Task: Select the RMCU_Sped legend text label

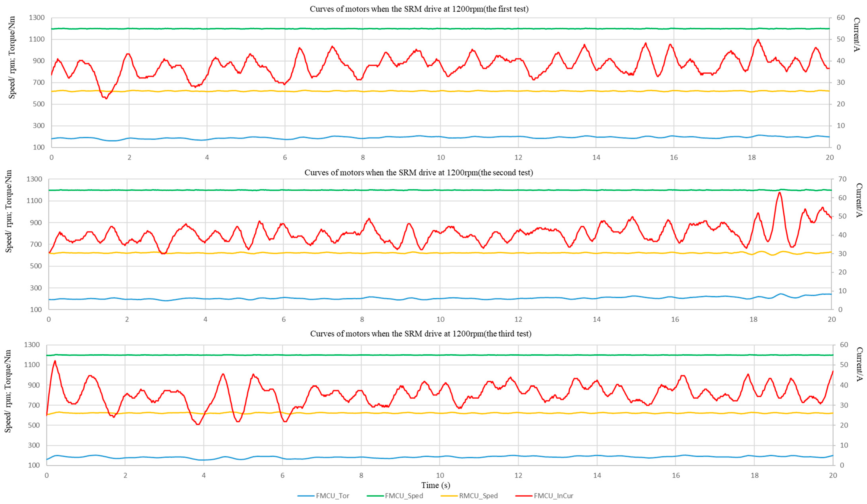Action: (478, 496)
